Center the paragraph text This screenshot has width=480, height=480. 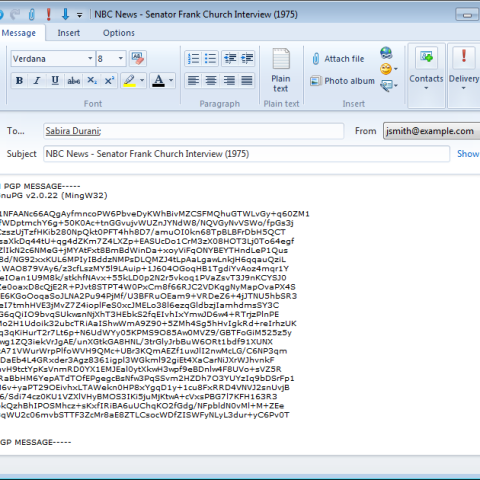pos(211,80)
